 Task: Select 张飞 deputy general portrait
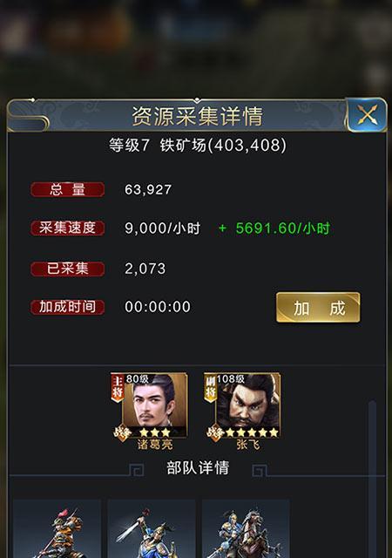243,405
